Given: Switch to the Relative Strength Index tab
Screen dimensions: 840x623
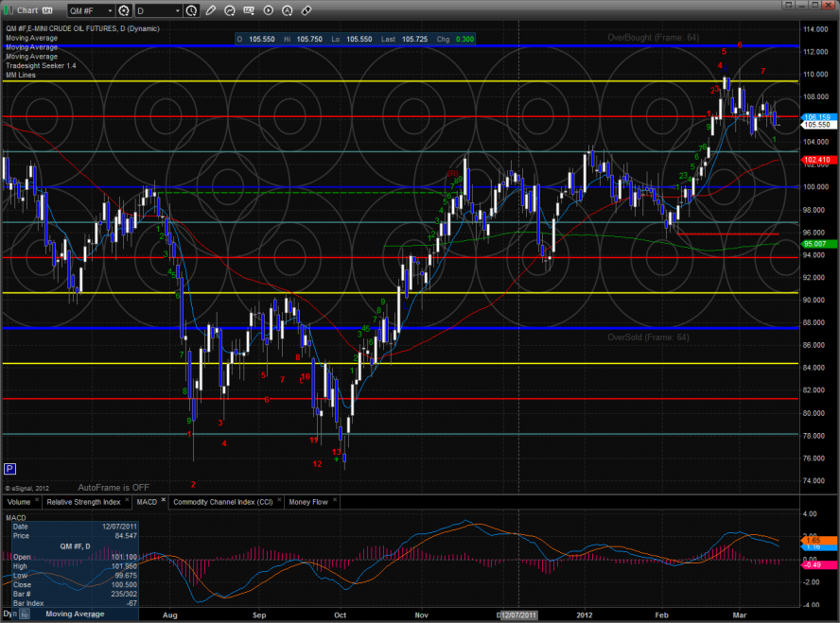Looking at the screenshot, I should coord(83,502).
